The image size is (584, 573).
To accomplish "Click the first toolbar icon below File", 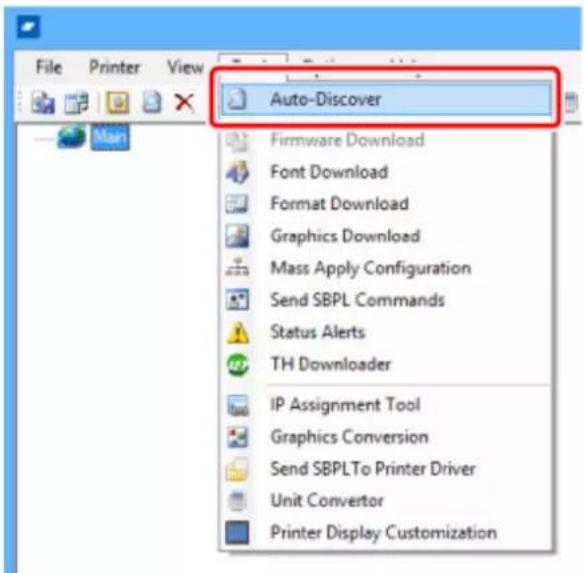I will pos(43,102).
